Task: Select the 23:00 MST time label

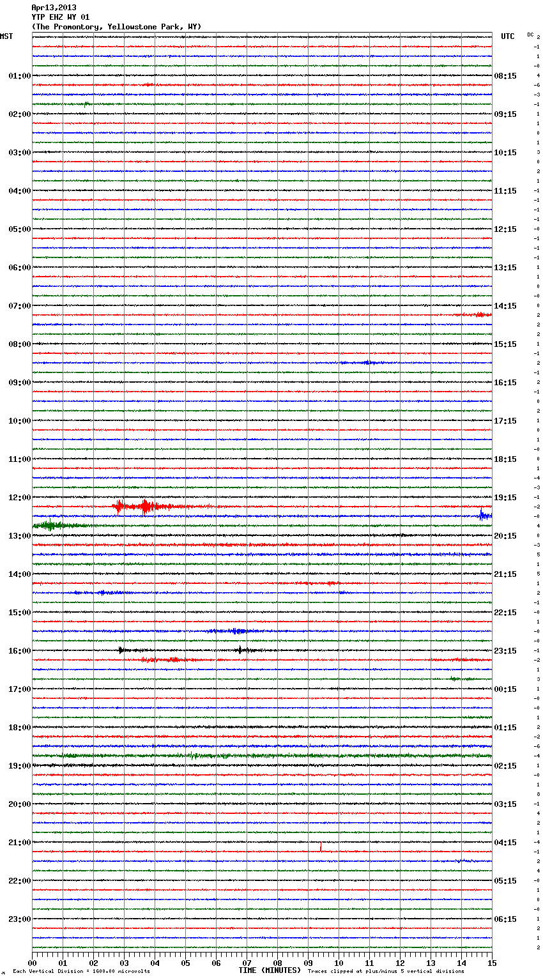Action: point(19,919)
